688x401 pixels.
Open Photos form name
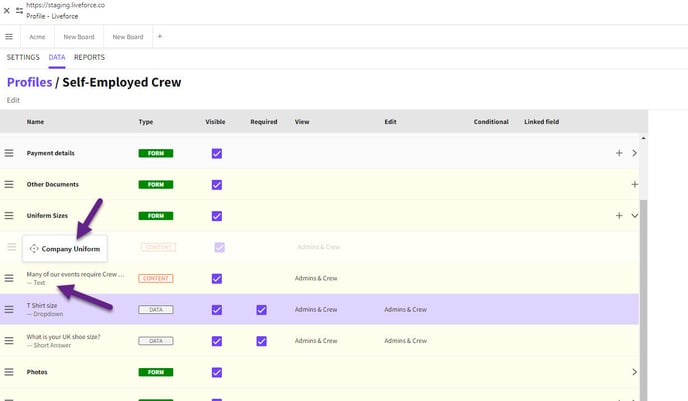click(x=37, y=372)
